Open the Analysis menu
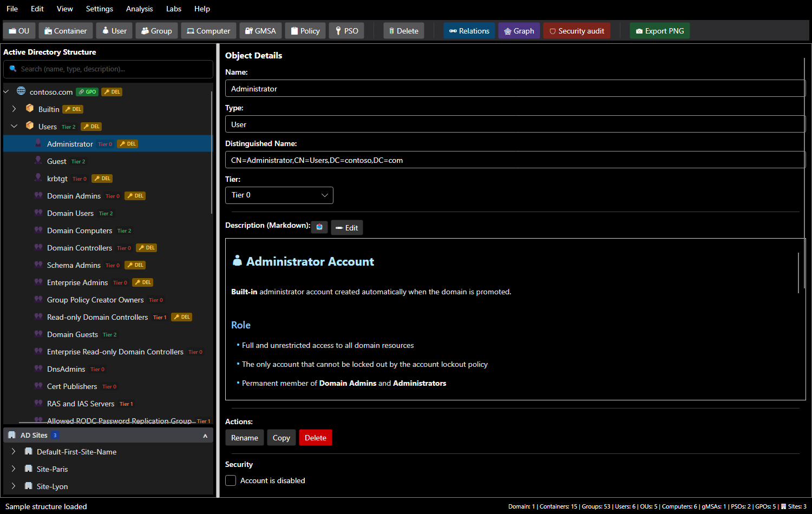Viewport: 812px width, 514px height. tap(139, 9)
